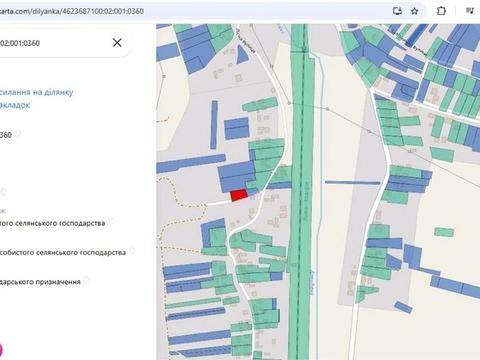Copy the number ending in 360
Viewport: 480px width, 360px height.
point(18,134)
